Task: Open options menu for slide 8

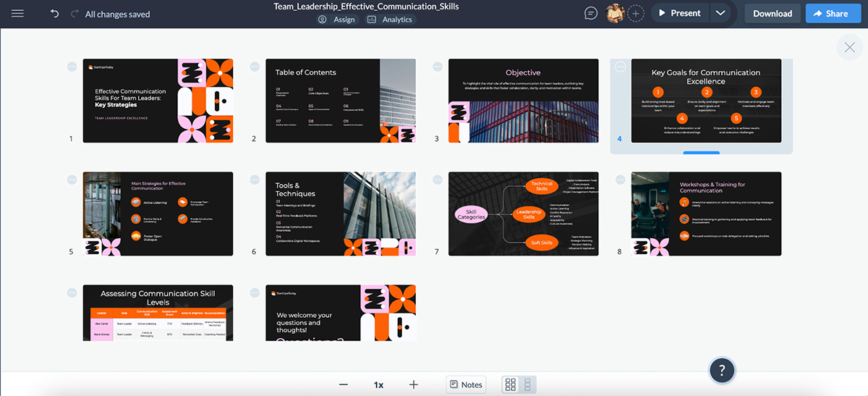Action: tap(620, 180)
